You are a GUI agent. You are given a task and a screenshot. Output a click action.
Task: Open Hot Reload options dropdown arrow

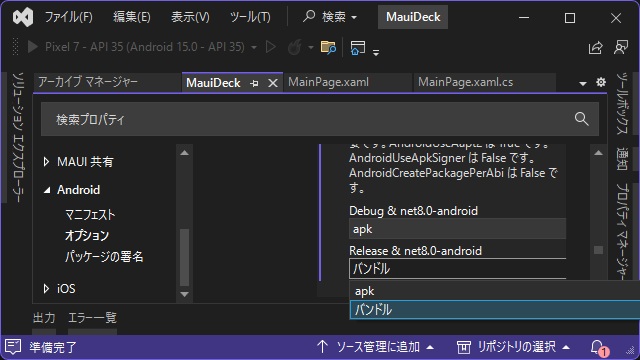(x=311, y=48)
